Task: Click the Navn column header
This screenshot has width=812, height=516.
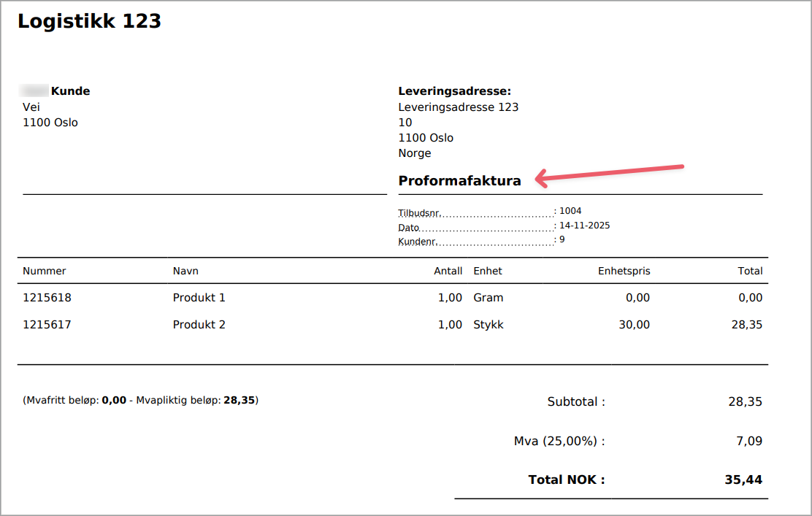Action: tap(185, 271)
